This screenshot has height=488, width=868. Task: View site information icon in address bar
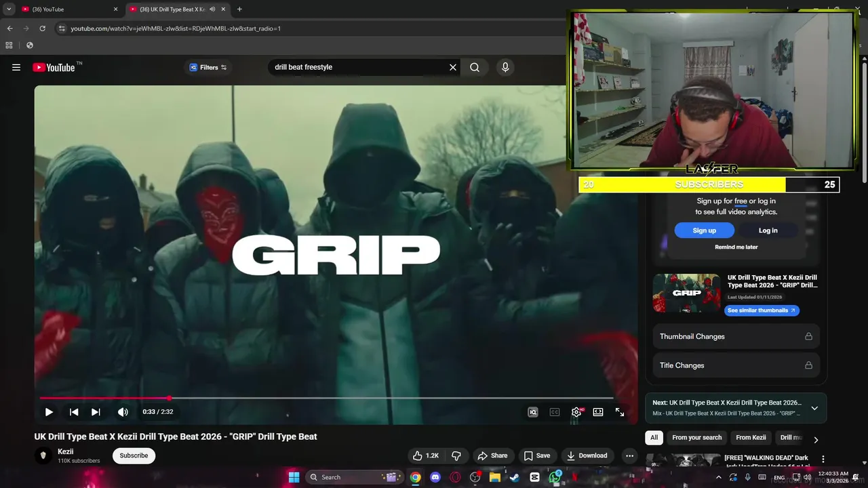point(62,28)
